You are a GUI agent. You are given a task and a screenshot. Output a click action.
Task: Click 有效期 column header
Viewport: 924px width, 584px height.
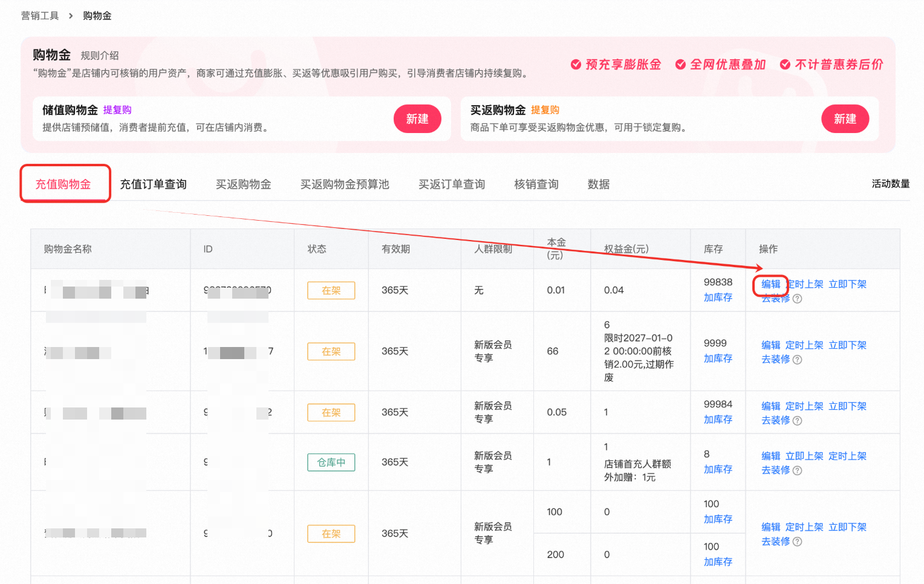pyautogui.click(x=396, y=249)
